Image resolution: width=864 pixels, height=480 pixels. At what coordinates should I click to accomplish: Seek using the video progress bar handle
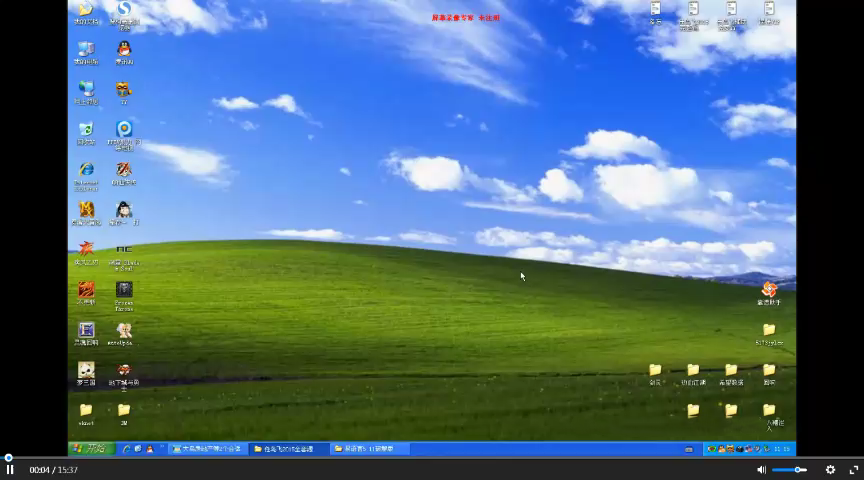pyautogui.click(x=8, y=457)
